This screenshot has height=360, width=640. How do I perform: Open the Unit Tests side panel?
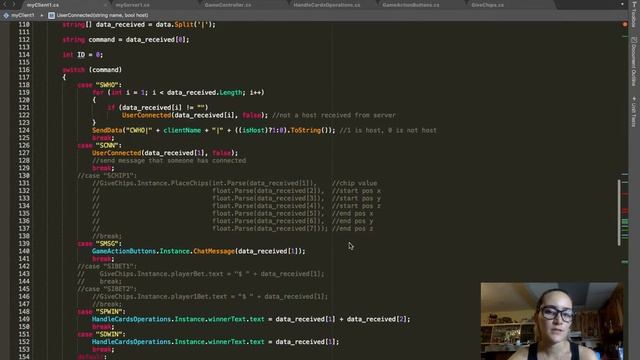[634, 112]
